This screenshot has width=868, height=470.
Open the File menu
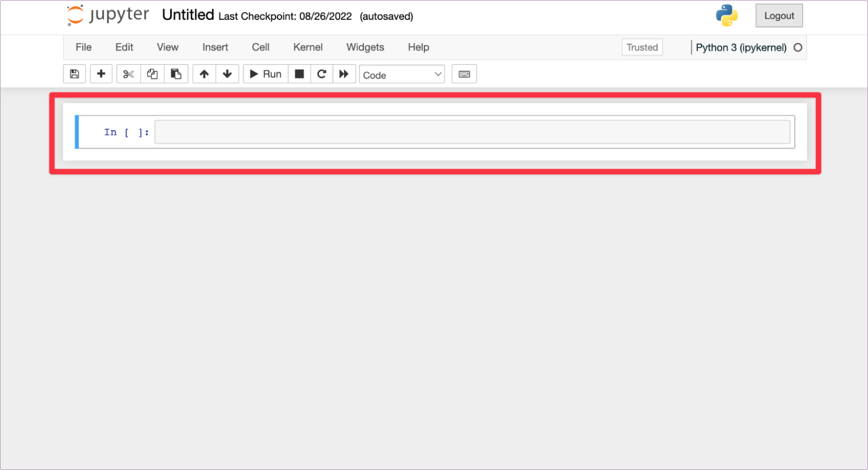pyautogui.click(x=83, y=47)
